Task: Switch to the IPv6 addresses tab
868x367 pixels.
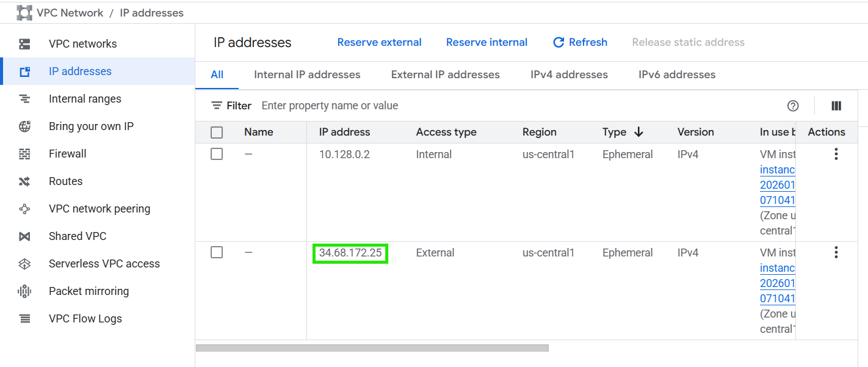Action: point(676,74)
